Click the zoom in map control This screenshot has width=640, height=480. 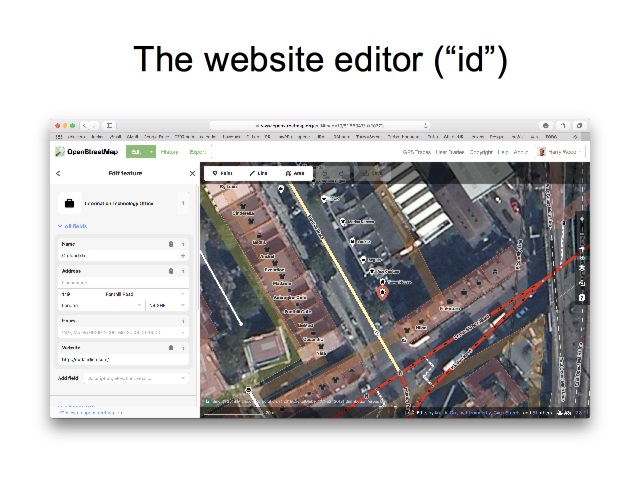(582, 219)
